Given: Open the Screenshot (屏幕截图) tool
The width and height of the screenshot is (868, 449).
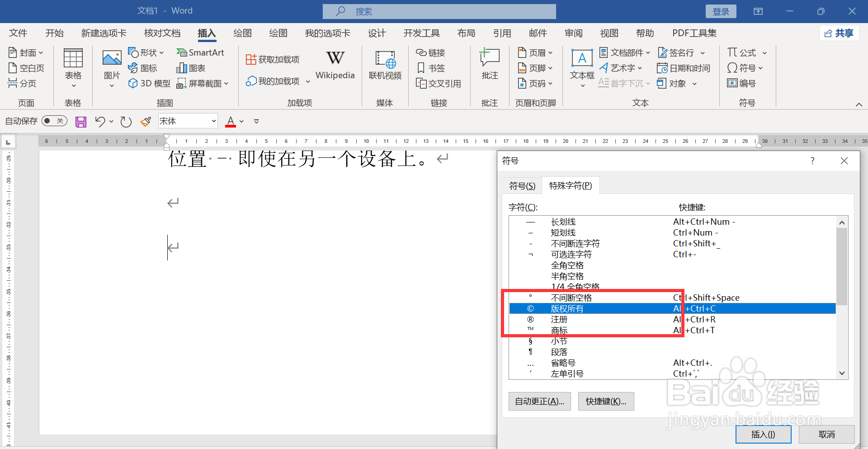Looking at the screenshot, I should click(x=203, y=83).
